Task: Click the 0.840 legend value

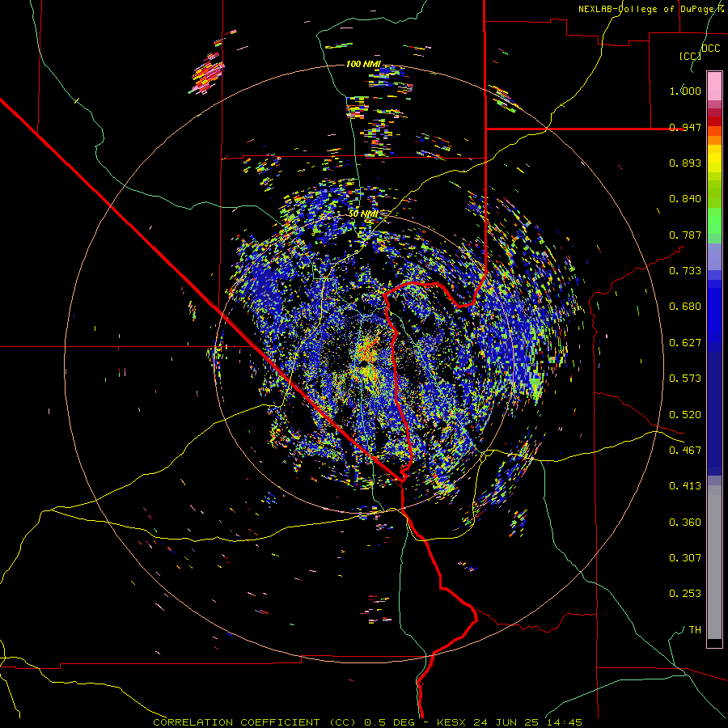Action: [x=685, y=199]
